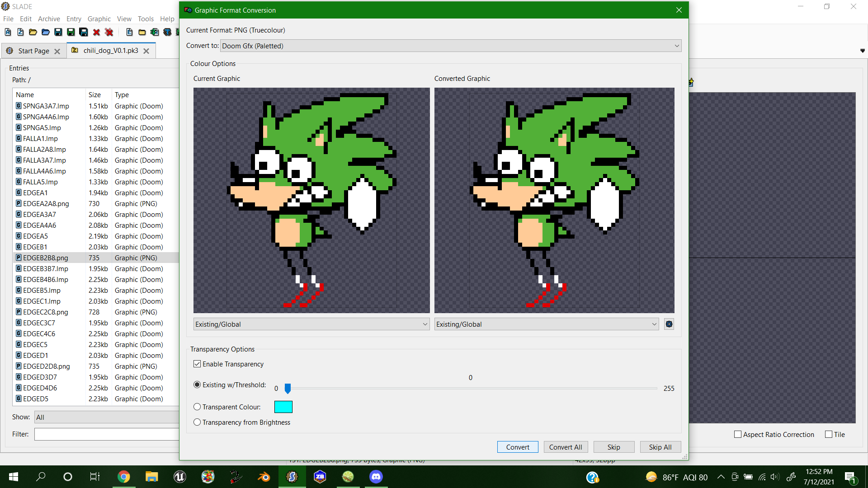
Task: Close the chili_dog_V0.1.pk3 tab with its X
Action: point(146,51)
